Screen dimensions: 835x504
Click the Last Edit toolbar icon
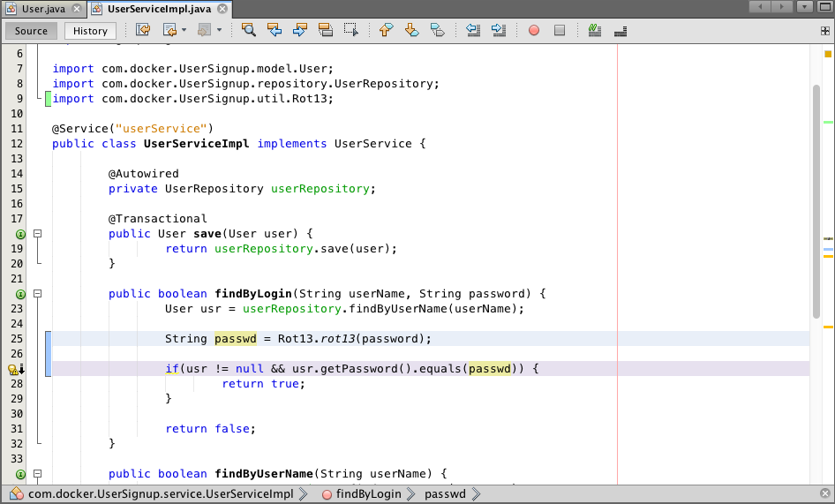click(x=143, y=30)
